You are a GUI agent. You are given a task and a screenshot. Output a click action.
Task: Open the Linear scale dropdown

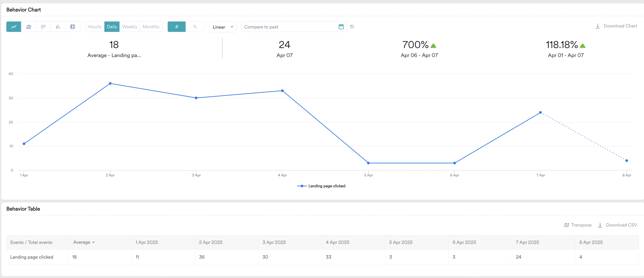pyautogui.click(x=222, y=27)
